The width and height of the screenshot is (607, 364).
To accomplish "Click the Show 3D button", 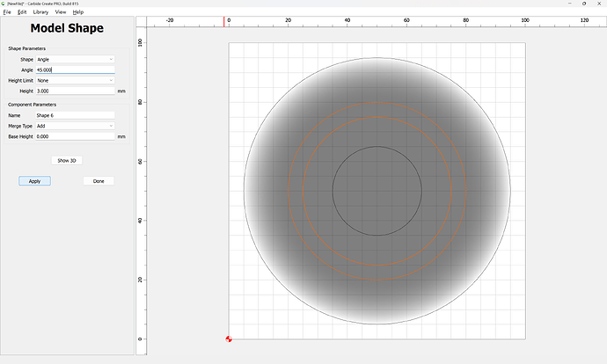I will (x=67, y=161).
